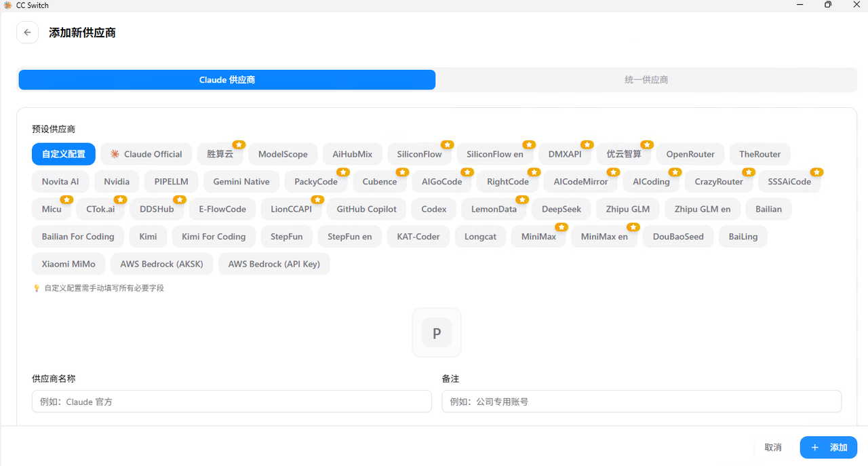Screen dimensions: 868x466
Task: Select the 胜算云 preset
Action: coord(220,154)
